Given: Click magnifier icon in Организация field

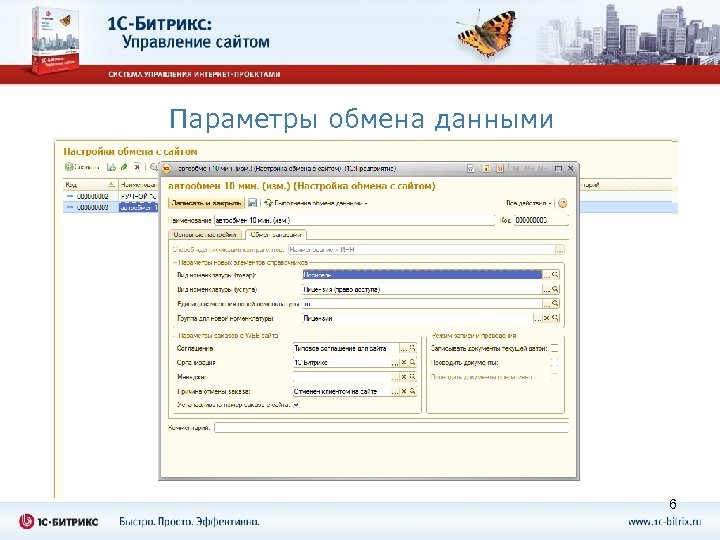Looking at the screenshot, I should coord(412,362).
